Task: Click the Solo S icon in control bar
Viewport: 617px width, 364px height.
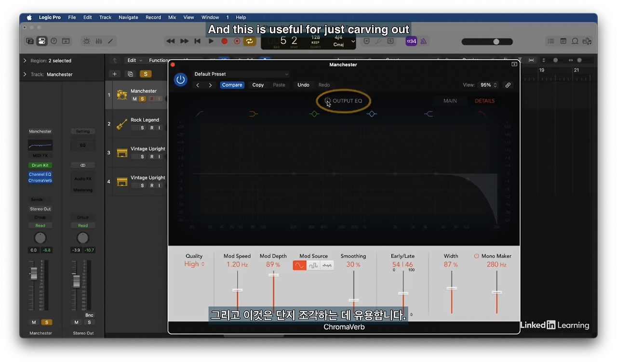Action: tap(390, 41)
